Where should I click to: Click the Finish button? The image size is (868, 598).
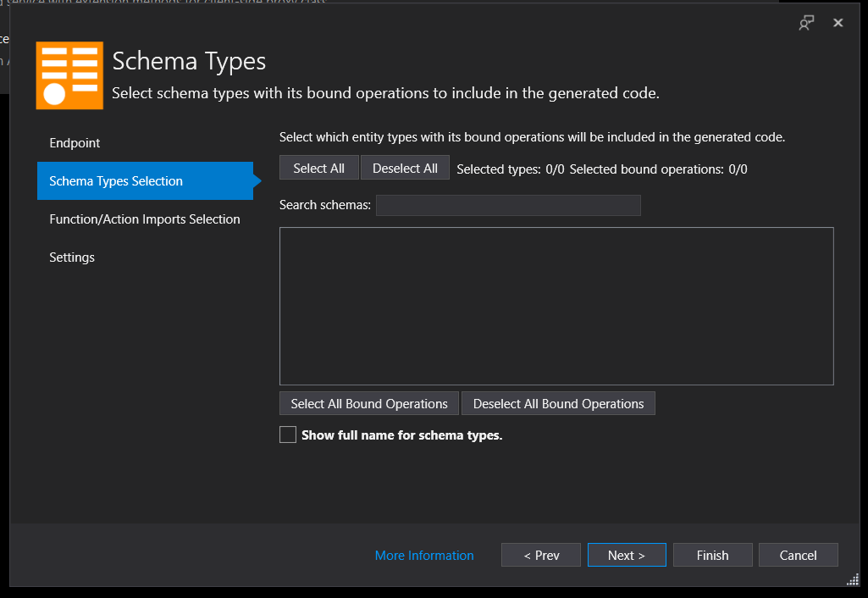pos(712,555)
